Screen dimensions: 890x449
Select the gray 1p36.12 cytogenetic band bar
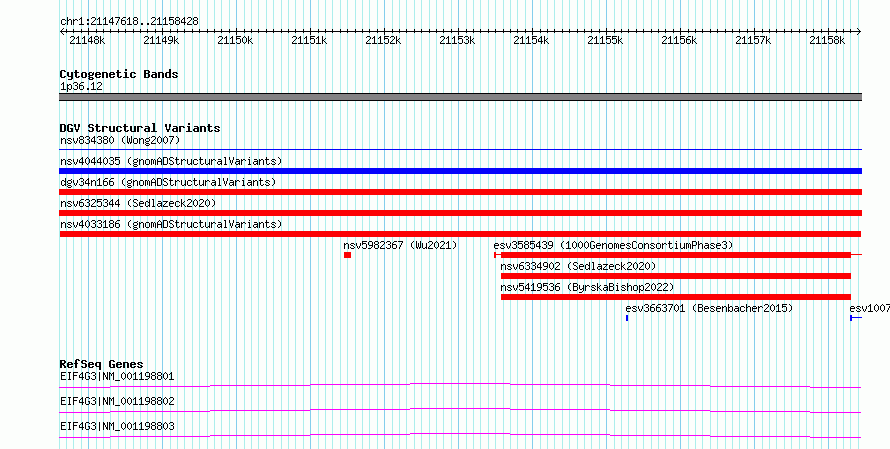461,97
